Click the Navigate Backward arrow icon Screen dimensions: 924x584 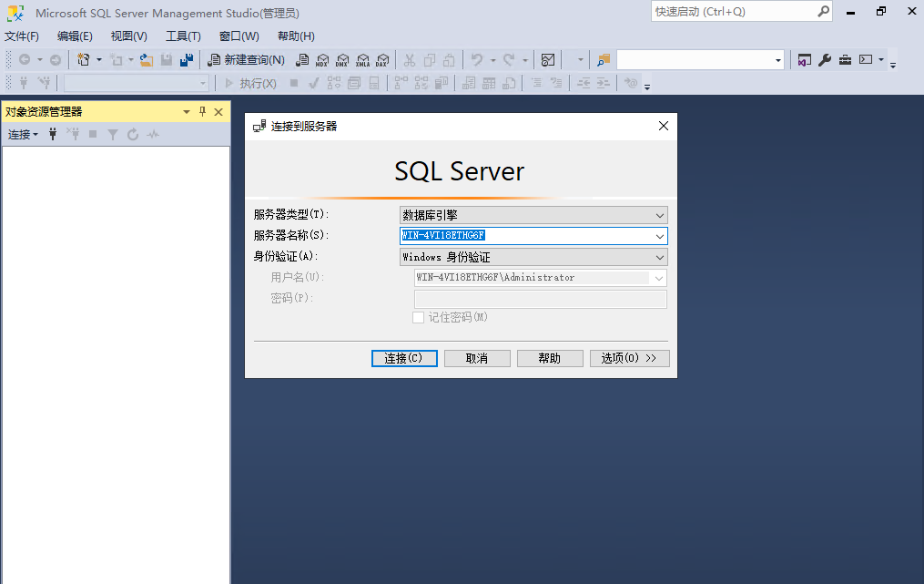point(25,59)
